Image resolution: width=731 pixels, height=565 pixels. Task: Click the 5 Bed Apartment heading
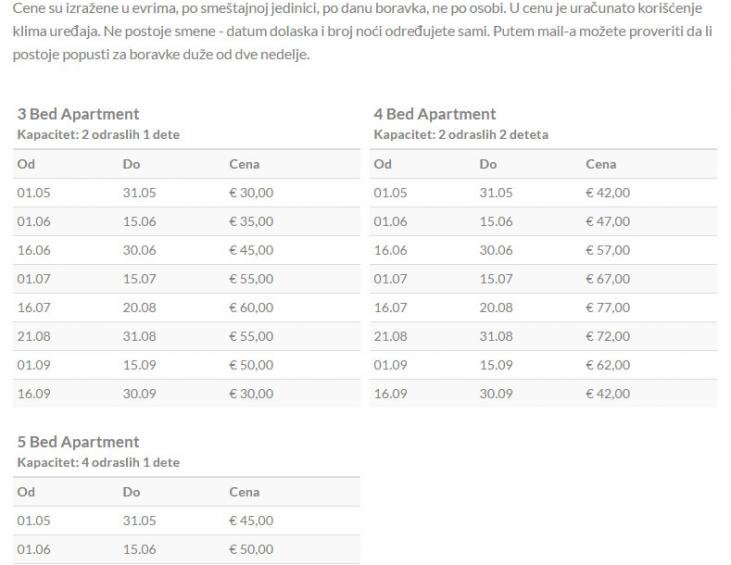pos(78,442)
